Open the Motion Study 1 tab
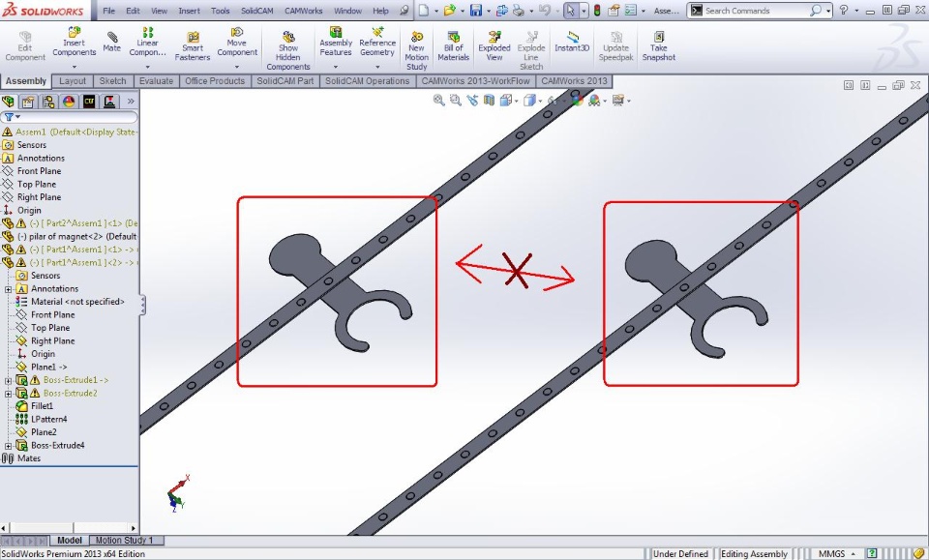This screenshot has height=560, width=929. [125, 540]
